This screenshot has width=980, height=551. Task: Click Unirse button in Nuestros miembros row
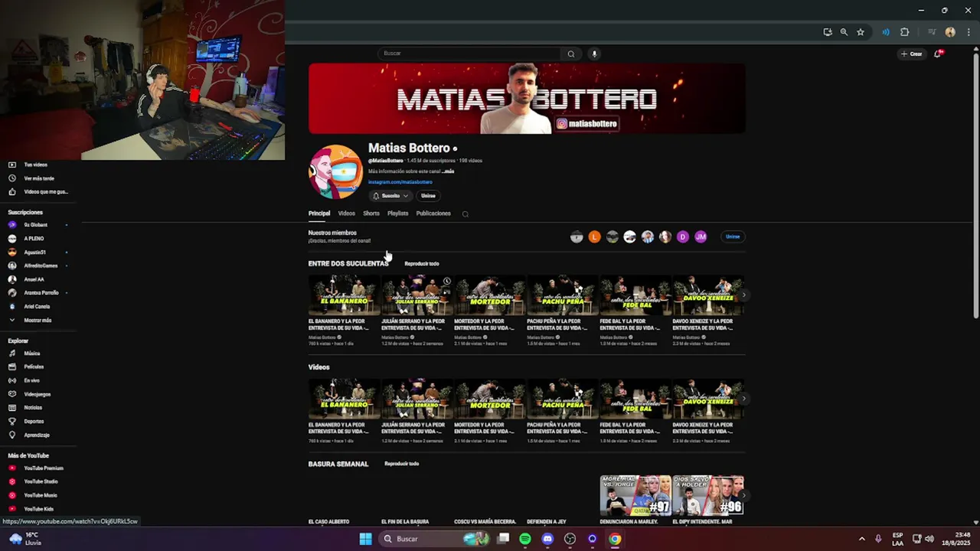pyautogui.click(x=733, y=236)
